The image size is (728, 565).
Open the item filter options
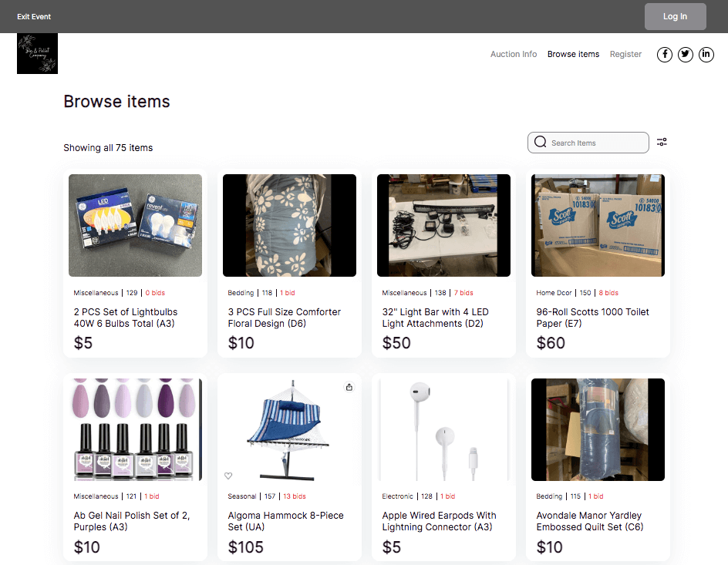[662, 143]
